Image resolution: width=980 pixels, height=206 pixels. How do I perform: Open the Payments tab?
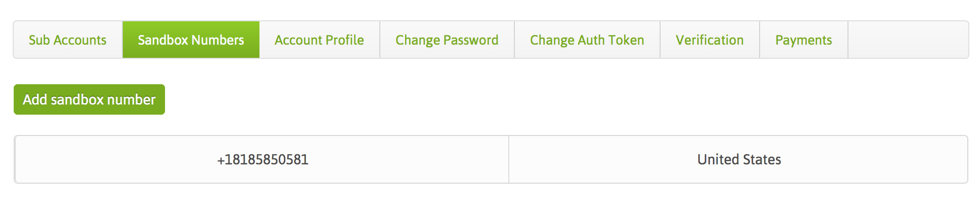coord(803,40)
